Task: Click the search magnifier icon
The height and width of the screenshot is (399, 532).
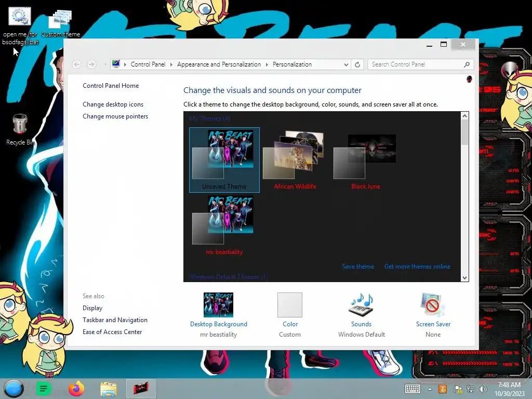Action: (467, 64)
